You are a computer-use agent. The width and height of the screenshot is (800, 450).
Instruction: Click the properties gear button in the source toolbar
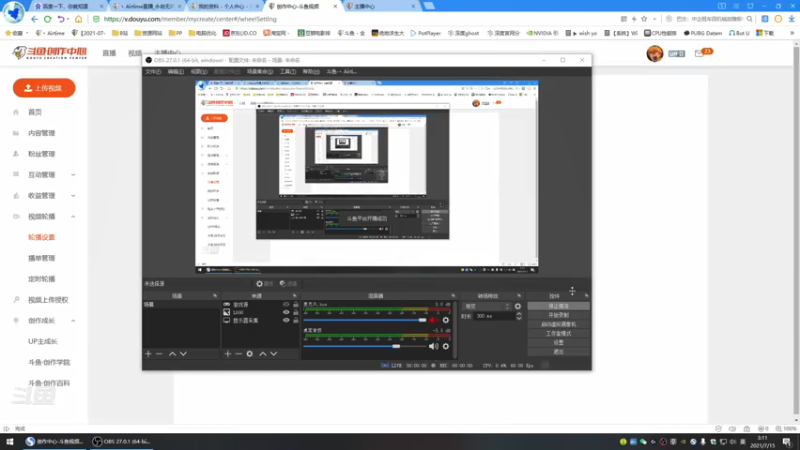pyautogui.click(x=265, y=284)
